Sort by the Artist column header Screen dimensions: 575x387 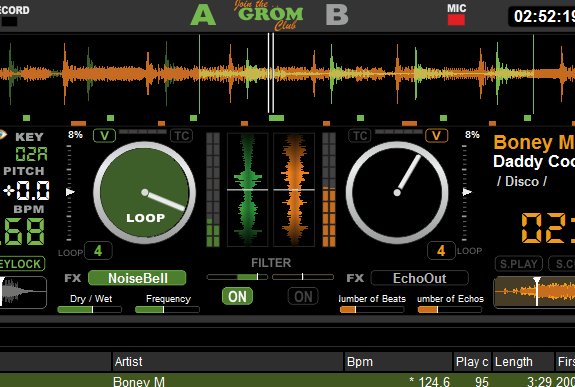coord(227,362)
